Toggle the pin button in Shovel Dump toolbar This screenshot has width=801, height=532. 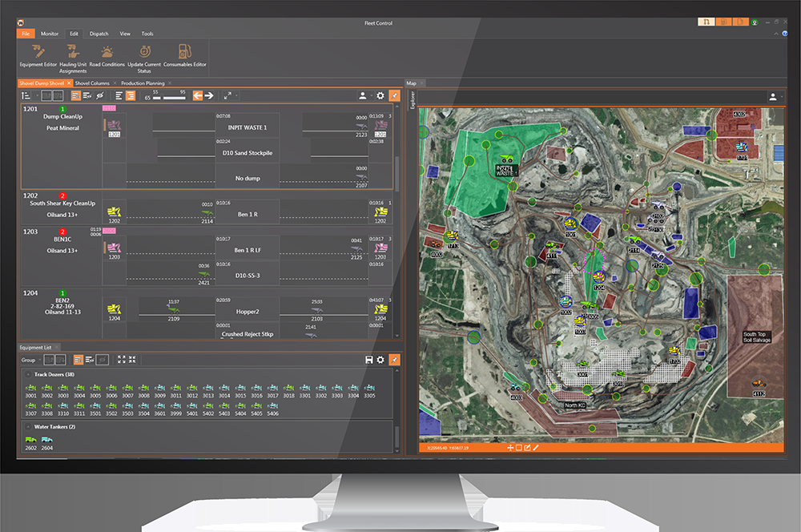coord(393,95)
